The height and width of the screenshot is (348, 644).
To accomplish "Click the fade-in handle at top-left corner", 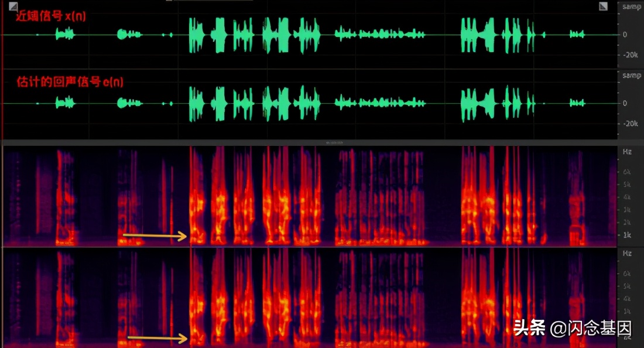I will (6, 6).
